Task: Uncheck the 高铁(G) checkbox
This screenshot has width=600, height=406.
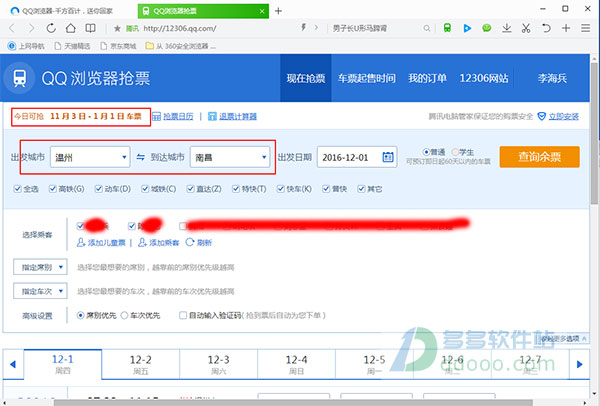Action: point(53,189)
